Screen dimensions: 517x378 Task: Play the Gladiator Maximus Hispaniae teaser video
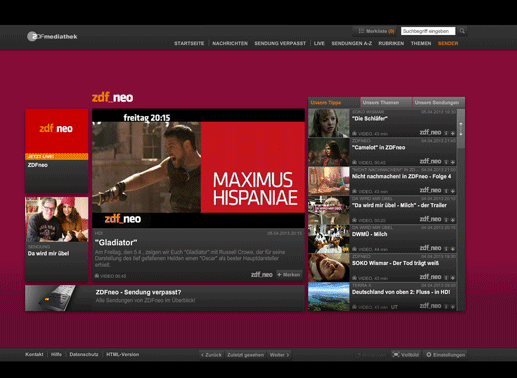click(198, 168)
